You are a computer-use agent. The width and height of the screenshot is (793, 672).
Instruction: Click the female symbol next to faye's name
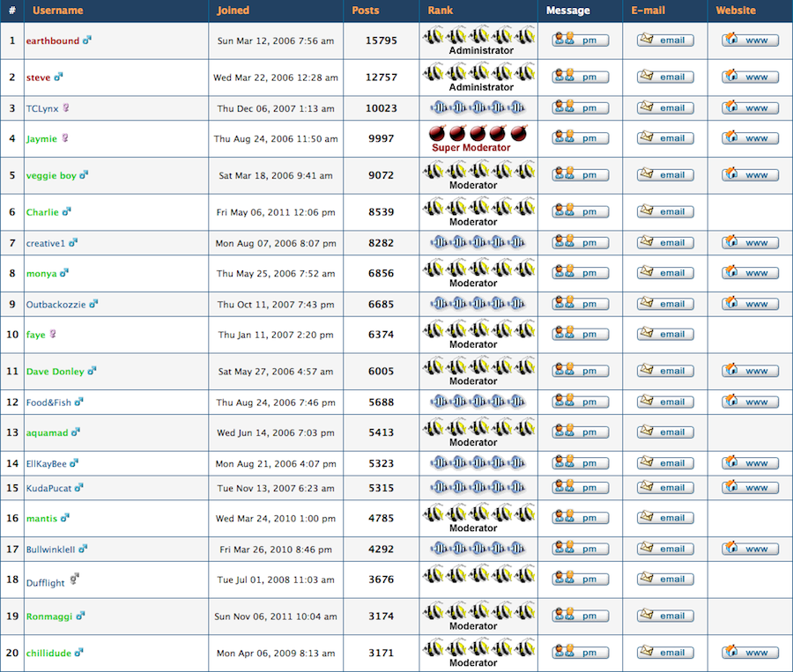tap(55, 334)
